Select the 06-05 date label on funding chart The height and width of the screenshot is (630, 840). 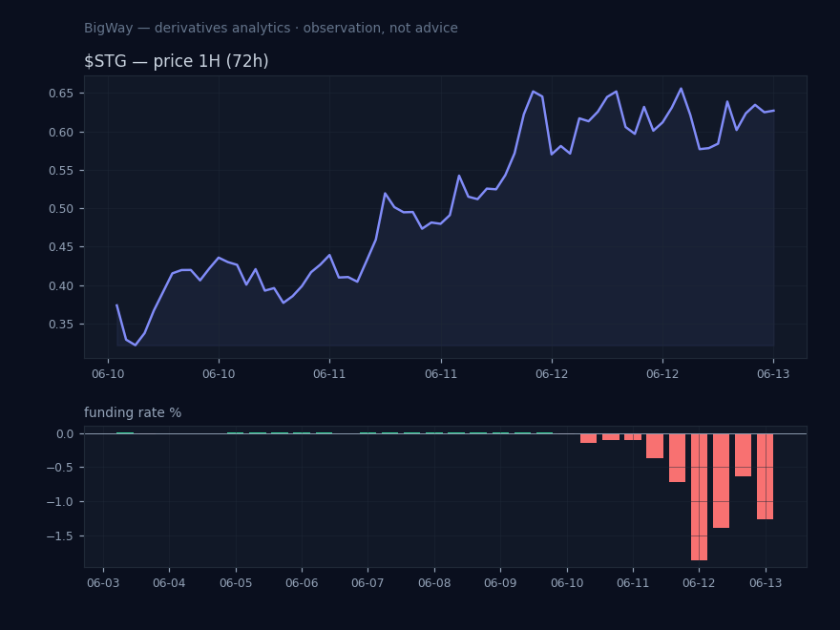[236, 583]
